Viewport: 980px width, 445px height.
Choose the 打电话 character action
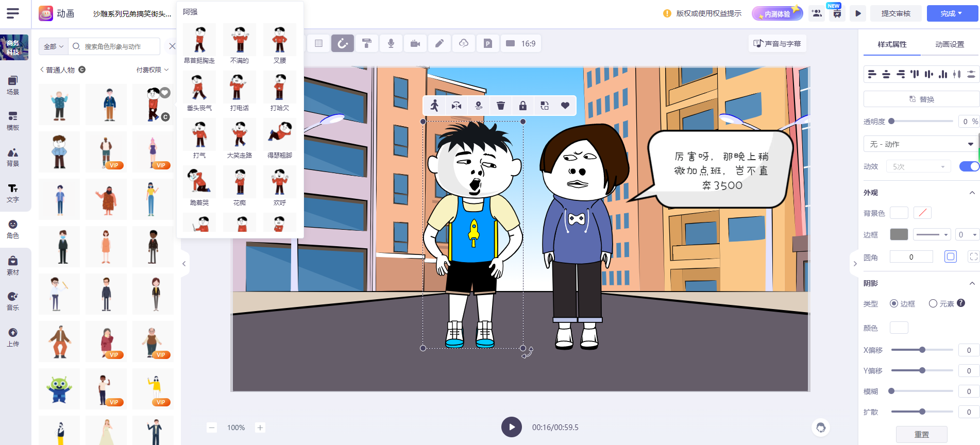click(239, 91)
